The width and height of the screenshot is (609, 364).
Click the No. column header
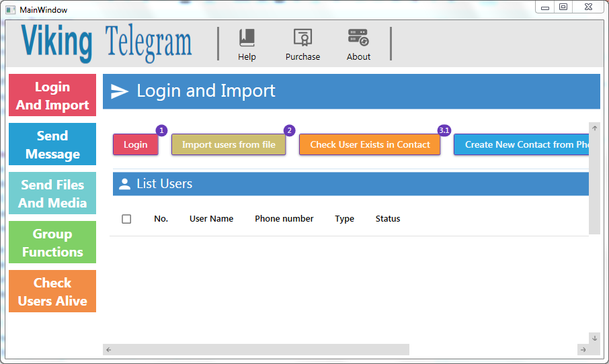[x=161, y=219]
